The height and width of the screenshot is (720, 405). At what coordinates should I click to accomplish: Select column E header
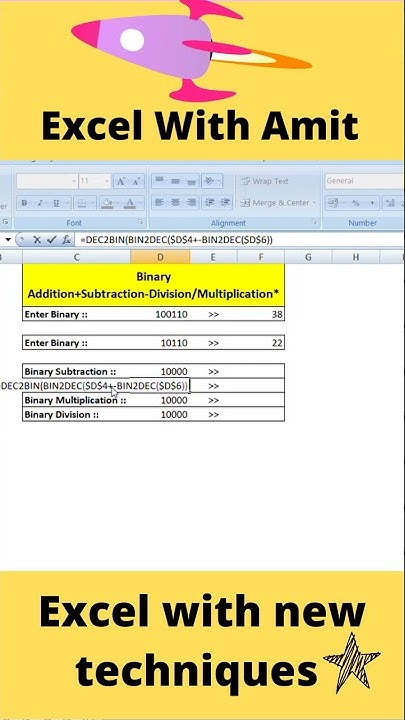pos(213,258)
